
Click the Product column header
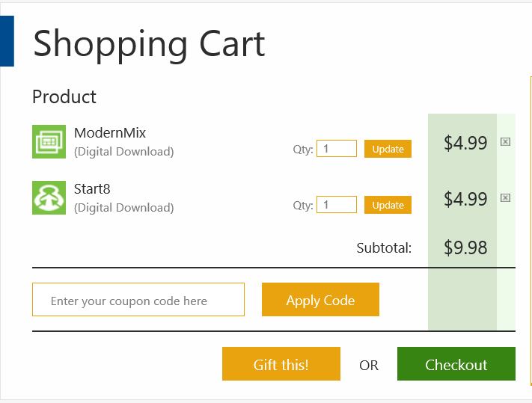pyautogui.click(x=64, y=97)
